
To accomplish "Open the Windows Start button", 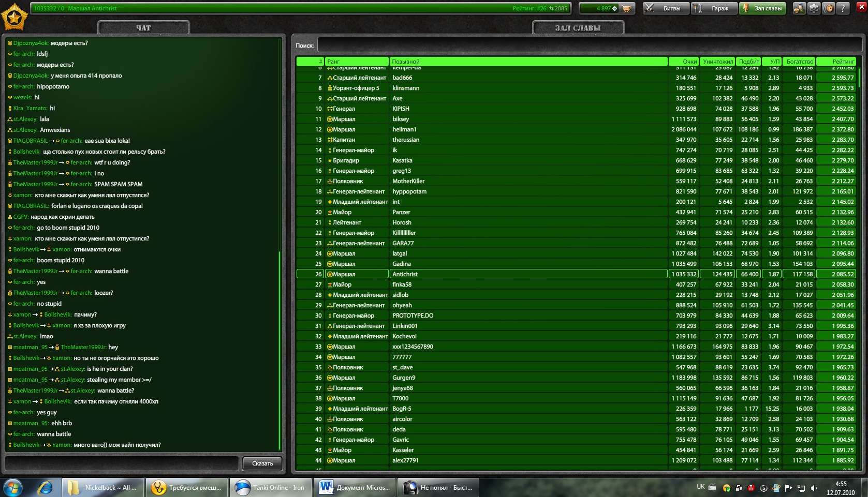I will [13, 487].
